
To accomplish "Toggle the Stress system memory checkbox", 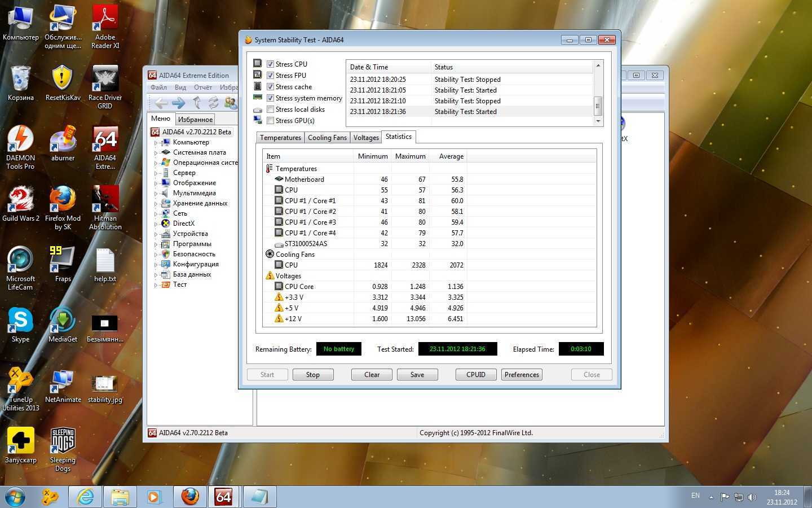I will coord(271,98).
